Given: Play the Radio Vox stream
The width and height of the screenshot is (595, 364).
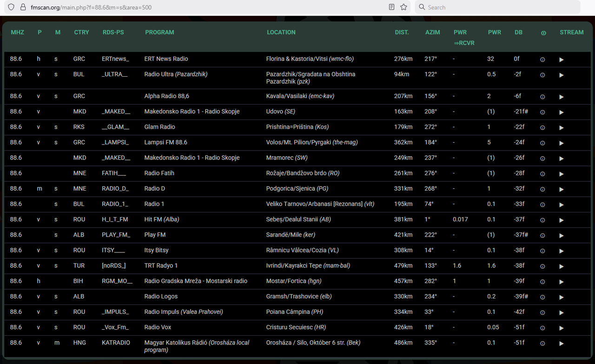Looking at the screenshot, I should pos(562,328).
